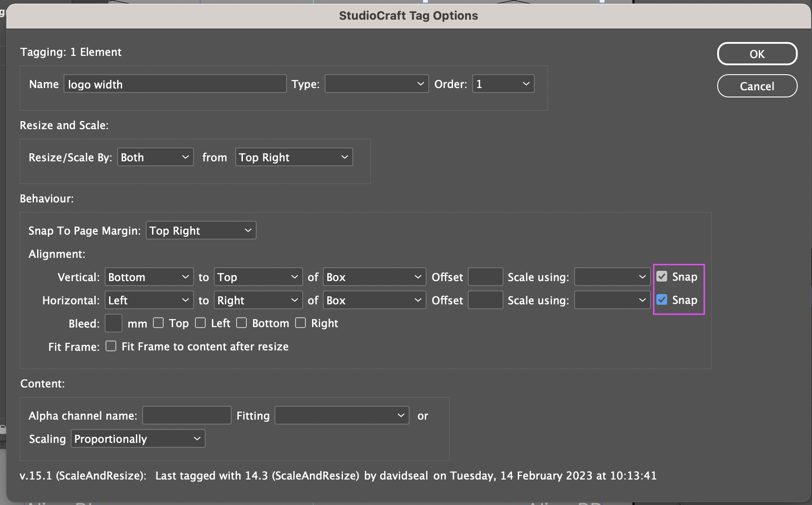Viewport: 812px width, 505px height.
Task: Click the version info 'v.15.1 (ScaleAndResize):'
Action: tap(83, 476)
